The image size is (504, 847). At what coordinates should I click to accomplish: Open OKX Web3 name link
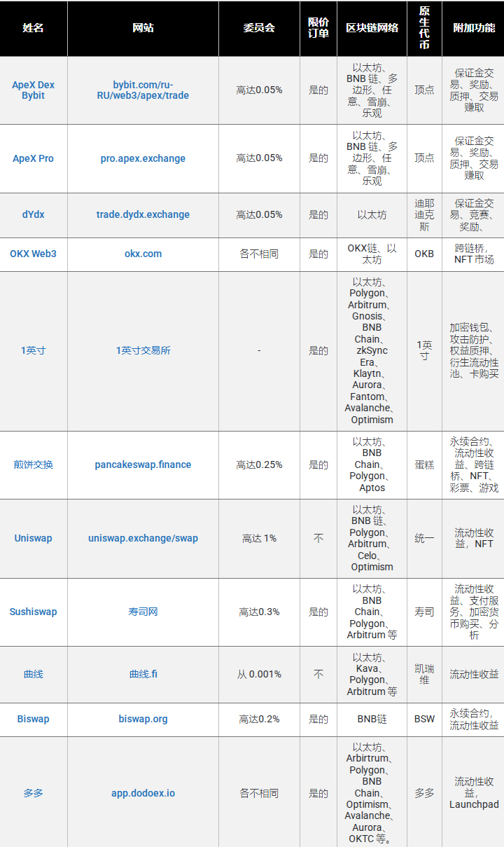(x=33, y=254)
